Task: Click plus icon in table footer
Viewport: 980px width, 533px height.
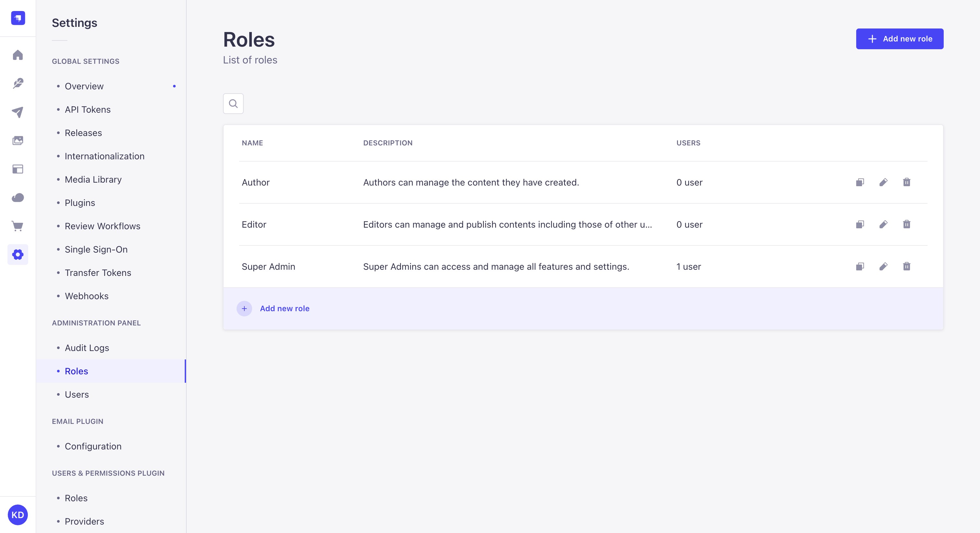Action: (244, 308)
